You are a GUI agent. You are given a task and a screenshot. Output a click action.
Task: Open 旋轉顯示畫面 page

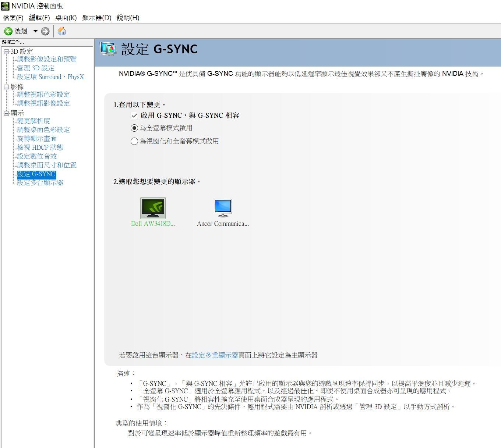coord(37,139)
